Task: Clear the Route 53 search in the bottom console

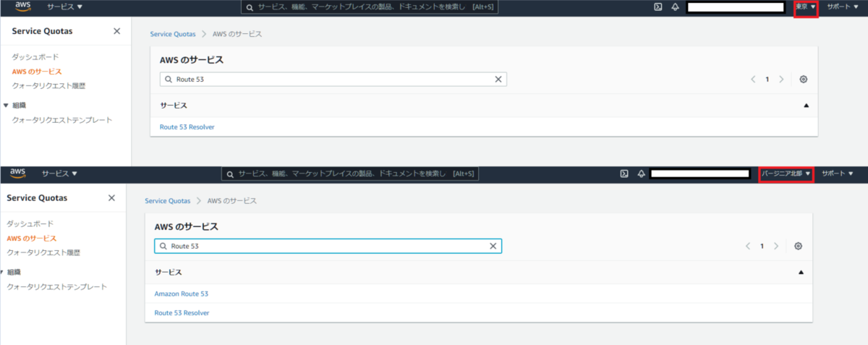Action: [493, 246]
